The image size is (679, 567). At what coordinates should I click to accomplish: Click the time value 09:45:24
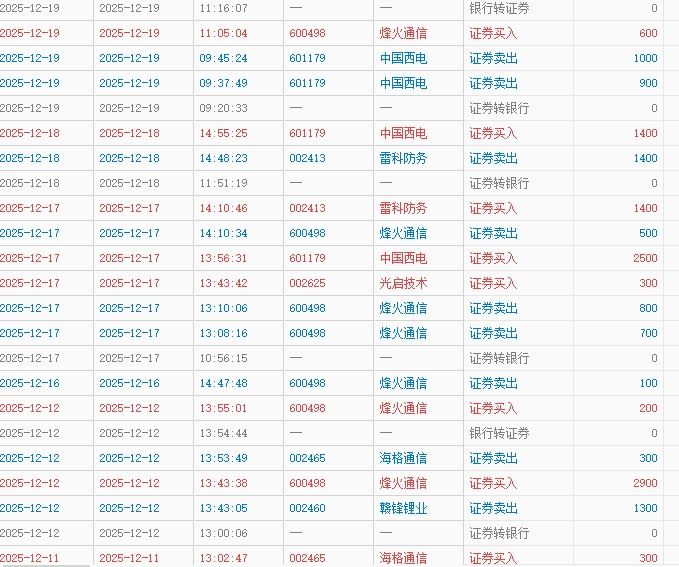tap(223, 58)
